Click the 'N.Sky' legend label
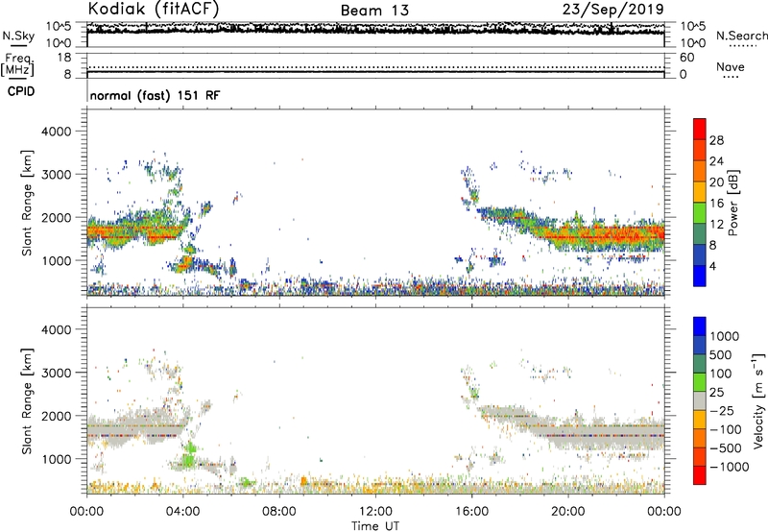Viewport: 768px width, 532px height. click(x=18, y=36)
